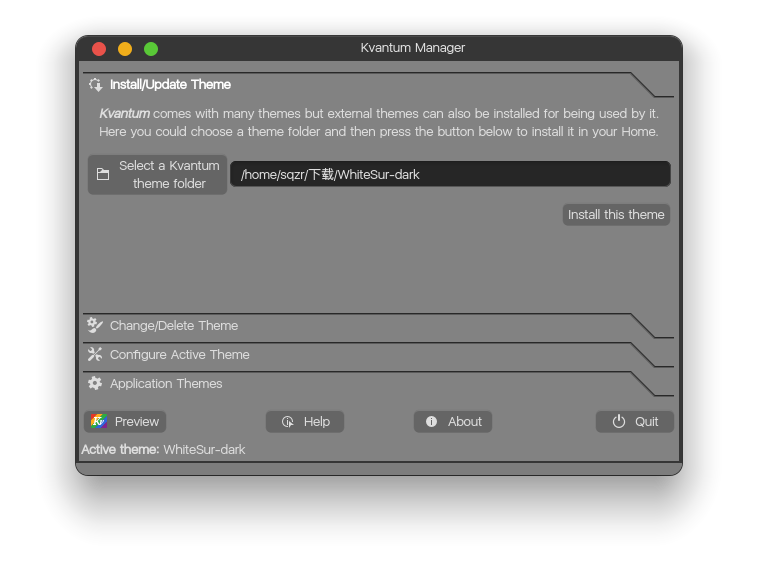
Task: Click the Install/Update Theme download icon
Action: click(x=95, y=85)
